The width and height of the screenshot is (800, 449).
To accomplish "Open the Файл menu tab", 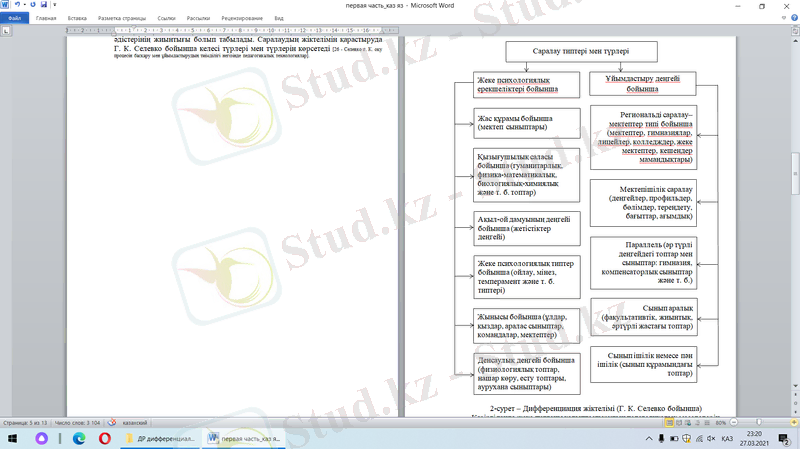I will 15,18.
